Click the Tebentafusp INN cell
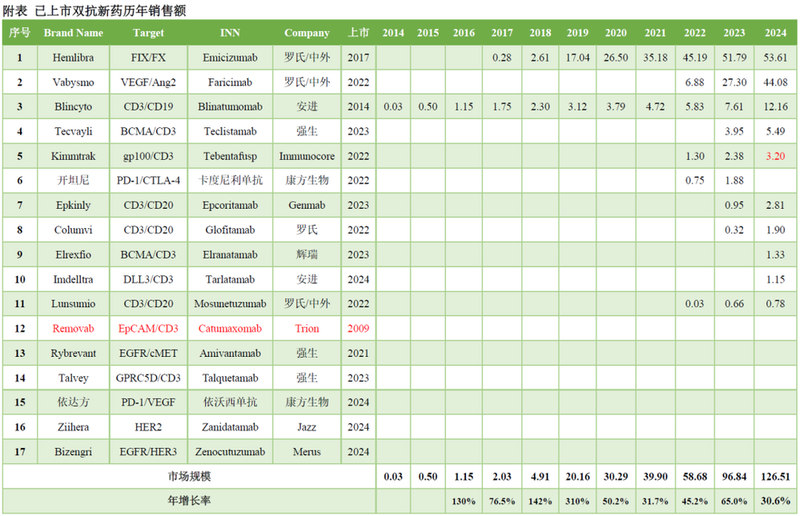 click(x=230, y=156)
